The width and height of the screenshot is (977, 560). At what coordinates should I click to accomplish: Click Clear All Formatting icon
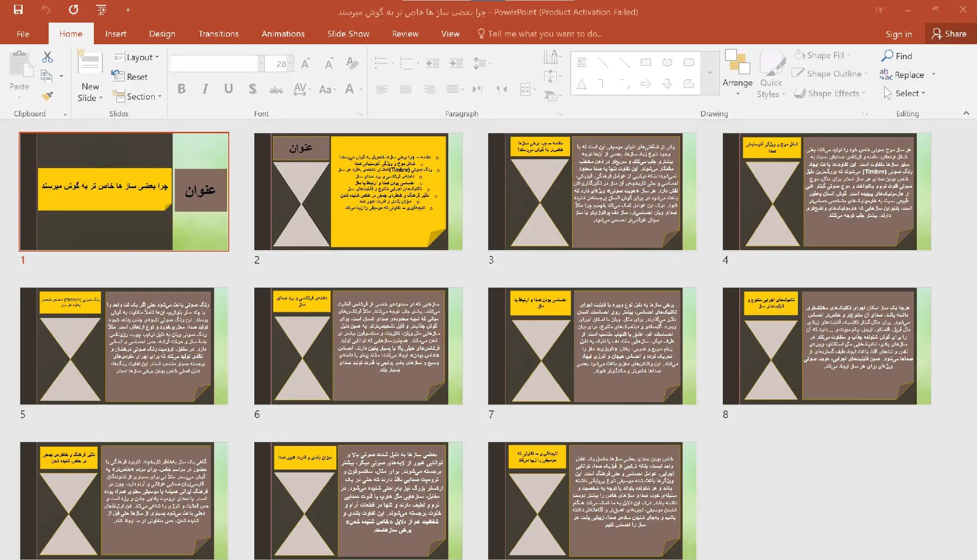tap(352, 63)
